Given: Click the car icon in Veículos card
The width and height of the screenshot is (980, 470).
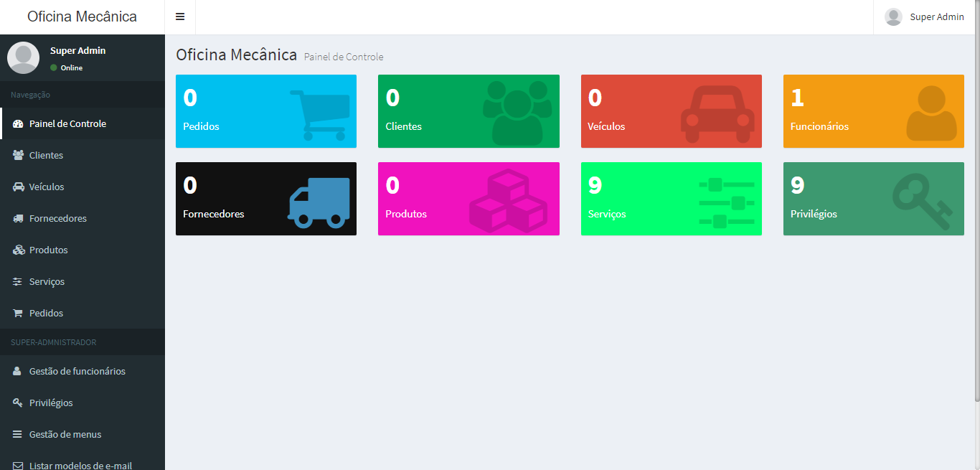Looking at the screenshot, I should coord(717,114).
